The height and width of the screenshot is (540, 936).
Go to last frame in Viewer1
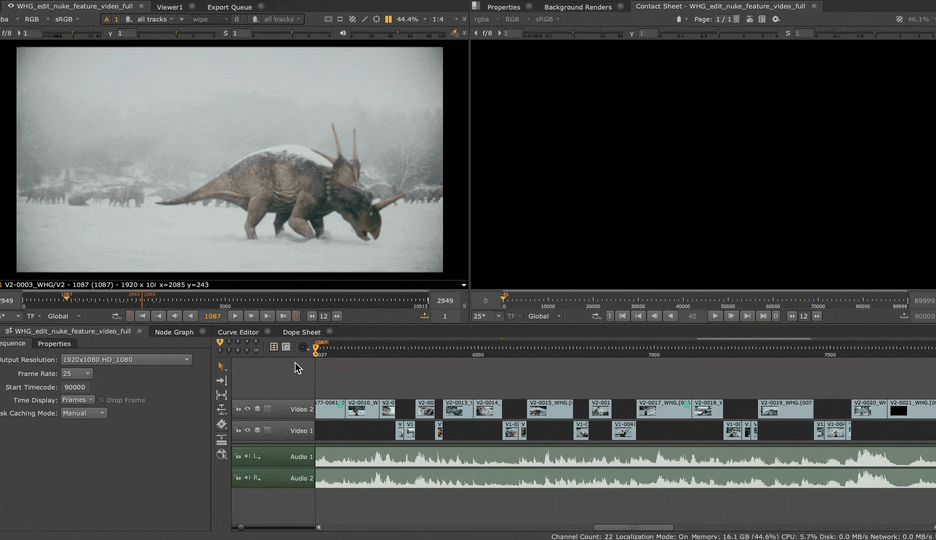tap(283, 316)
